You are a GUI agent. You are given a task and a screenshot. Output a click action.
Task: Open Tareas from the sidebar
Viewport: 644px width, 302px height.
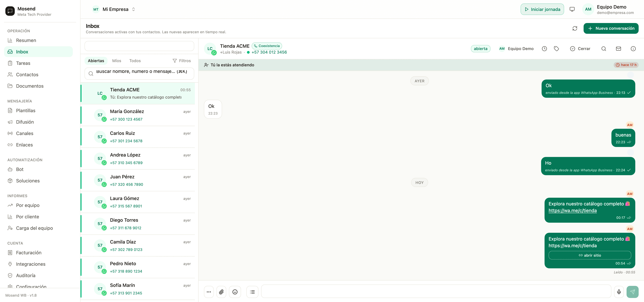(38, 63)
